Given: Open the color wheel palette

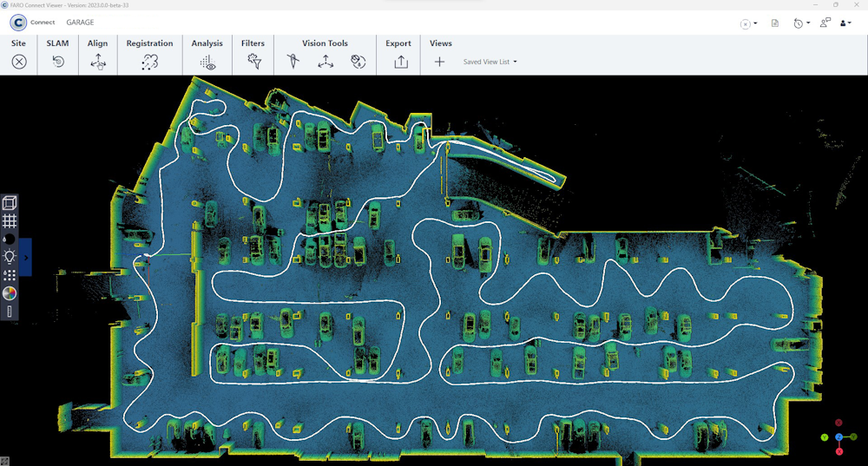Looking at the screenshot, I should 10,292.
